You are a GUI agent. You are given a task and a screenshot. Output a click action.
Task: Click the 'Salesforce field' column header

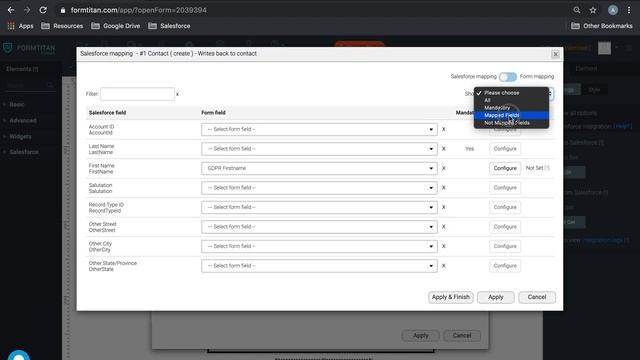click(107, 113)
